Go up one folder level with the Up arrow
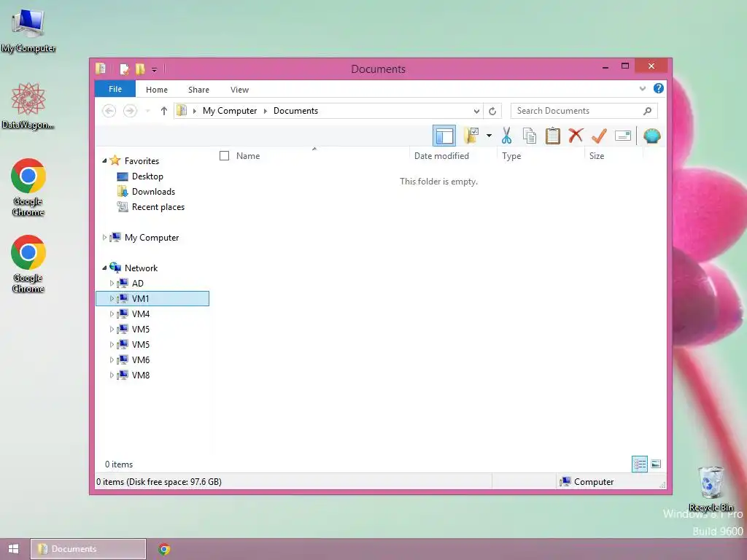The image size is (747, 560). 164,111
